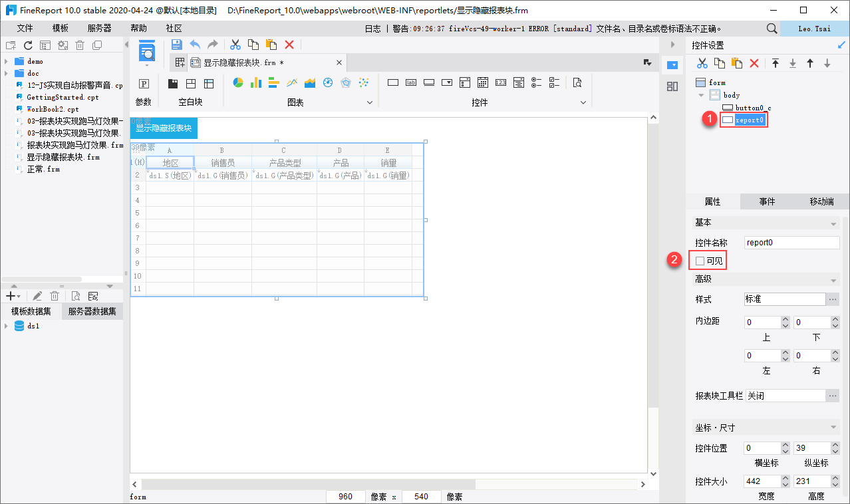Select the calendar date widget icon
The height and width of the screenshot is (504, 850).
tap(483, 82)
